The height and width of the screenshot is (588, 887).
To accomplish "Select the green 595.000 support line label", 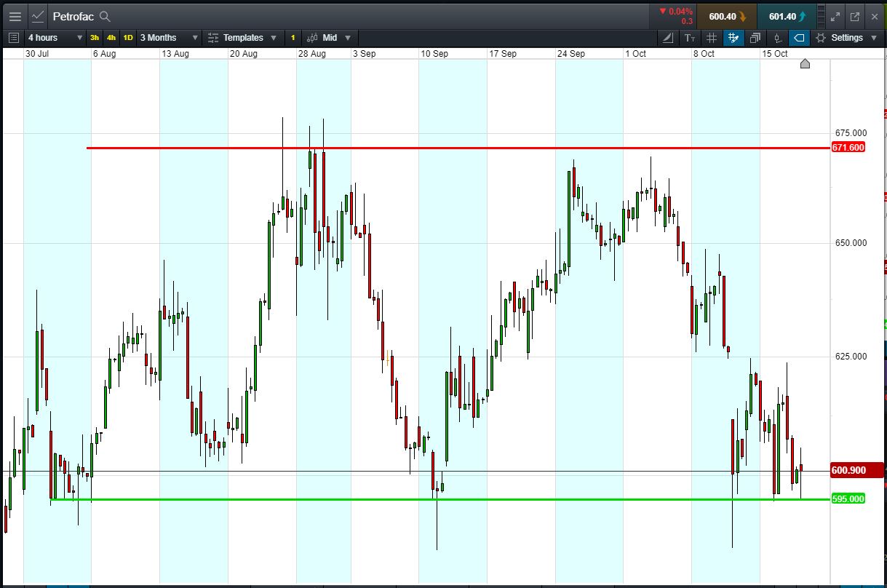I will point(848,498).
